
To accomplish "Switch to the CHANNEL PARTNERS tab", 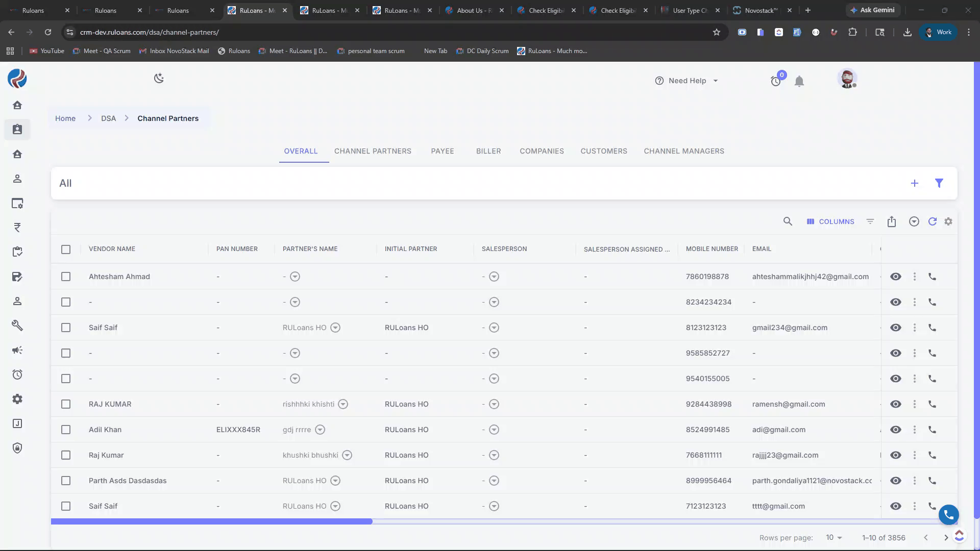I will coord(373,151).
